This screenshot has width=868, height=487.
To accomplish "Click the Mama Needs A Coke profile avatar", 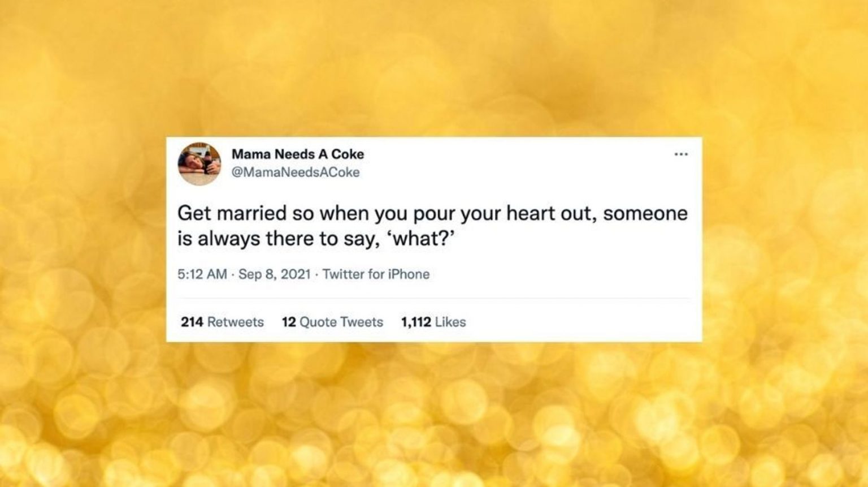I will point(199,164).
